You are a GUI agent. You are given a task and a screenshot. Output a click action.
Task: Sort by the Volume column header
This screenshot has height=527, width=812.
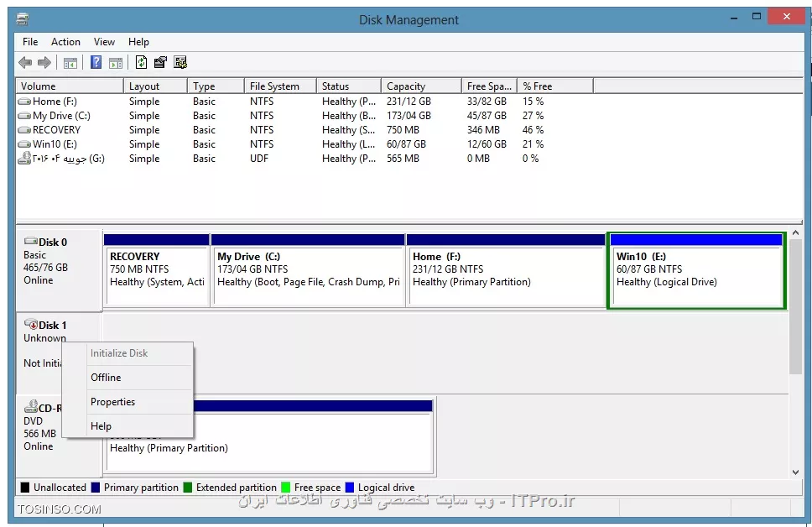click(x=70, y=86)
